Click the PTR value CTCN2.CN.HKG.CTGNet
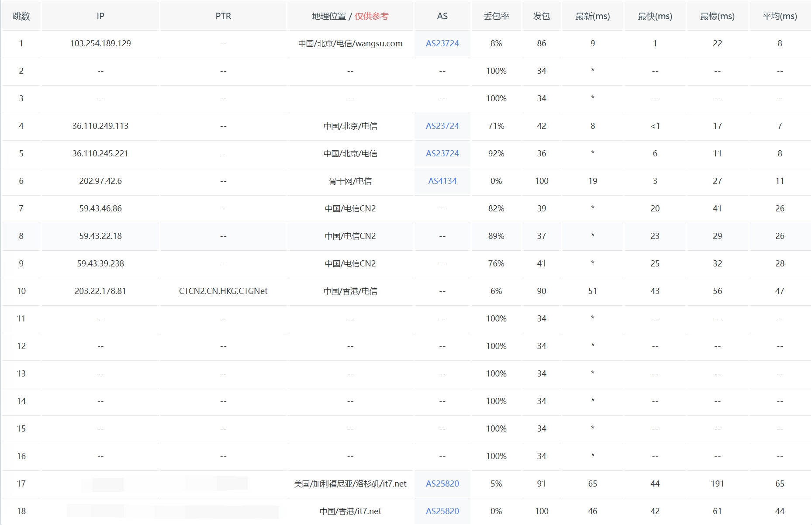This screenshot has width=812, height=525. coord(223,291)
